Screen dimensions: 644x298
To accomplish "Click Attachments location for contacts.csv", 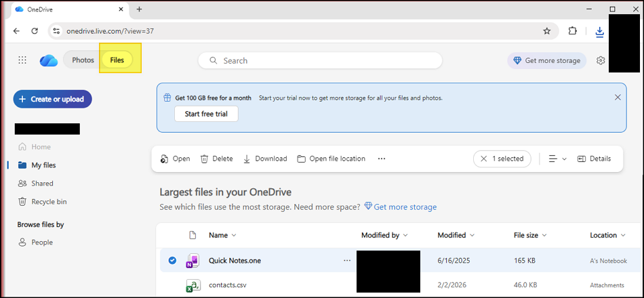I will tap(607, 285).
